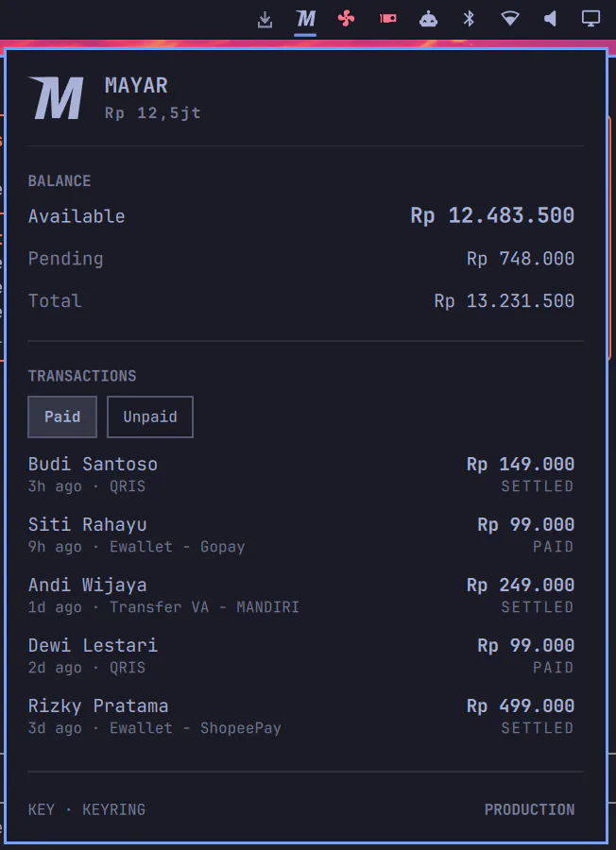
Task: Open the Wi-Fi network indicator
Action: coord(510,20)
